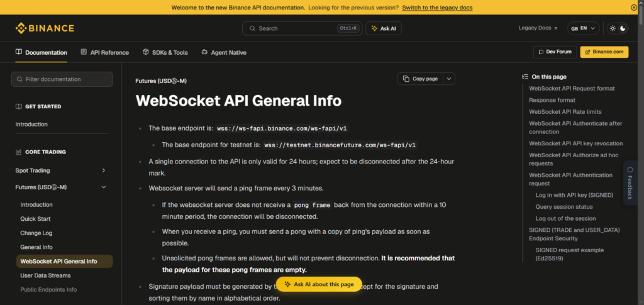Jump to WebSocket API Authenticate after connection

575,128
